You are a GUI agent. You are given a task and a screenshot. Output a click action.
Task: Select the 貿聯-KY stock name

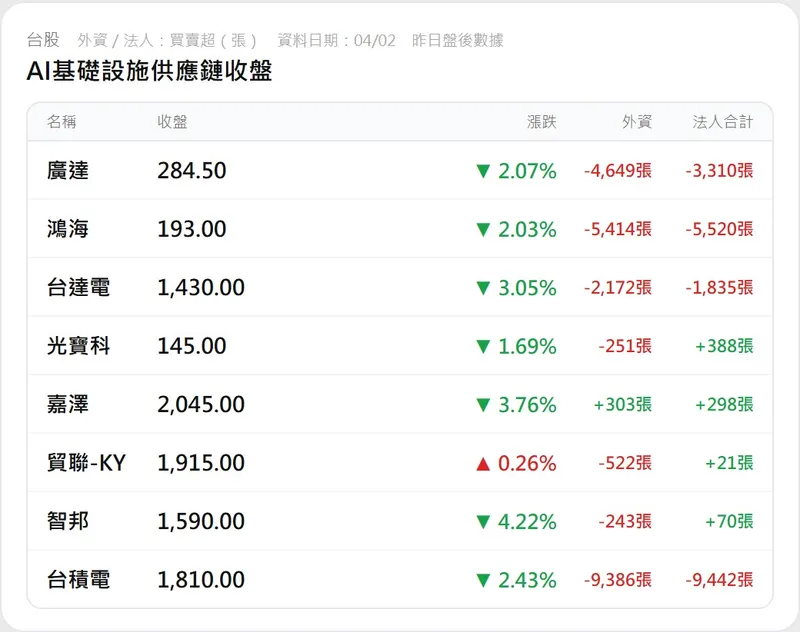click(x=86, y=463)
